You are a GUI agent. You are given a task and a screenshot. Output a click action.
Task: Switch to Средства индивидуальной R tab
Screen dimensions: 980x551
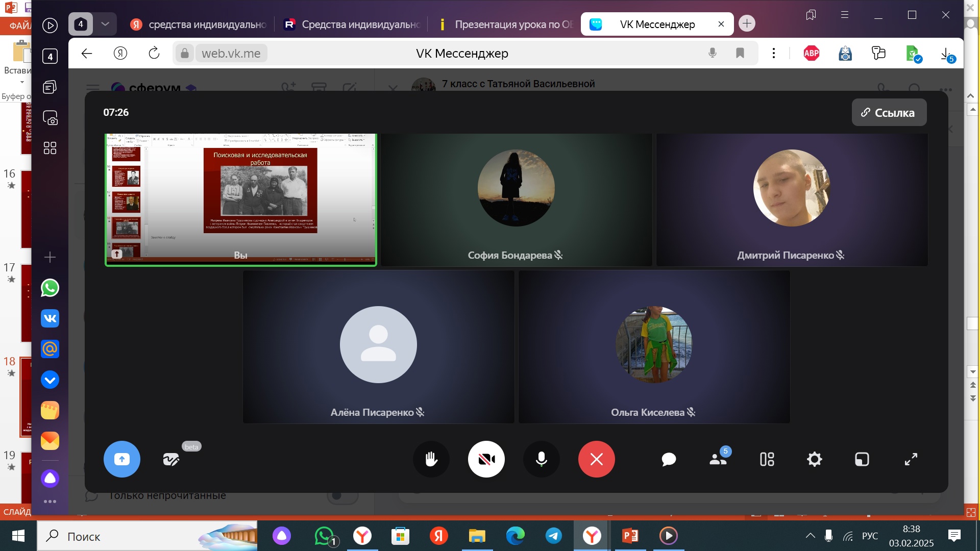pos(352,24)
